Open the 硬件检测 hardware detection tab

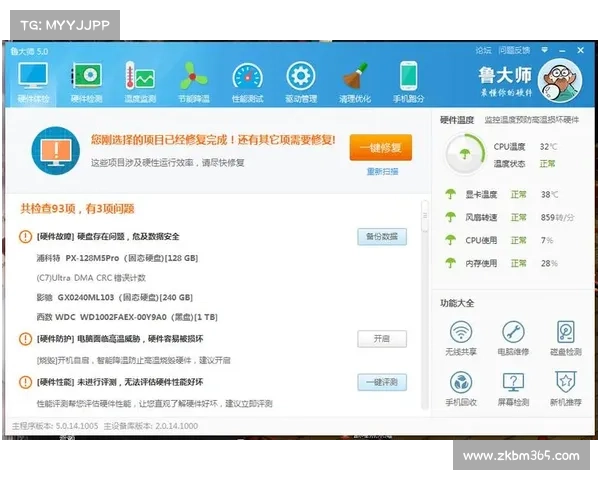coord(86,83)
